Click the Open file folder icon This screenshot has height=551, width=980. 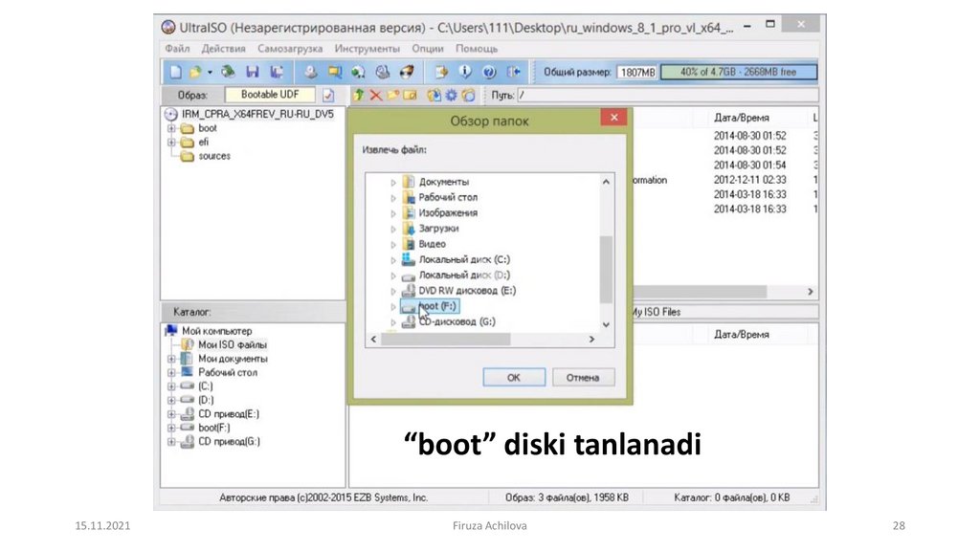coord(195,73)
